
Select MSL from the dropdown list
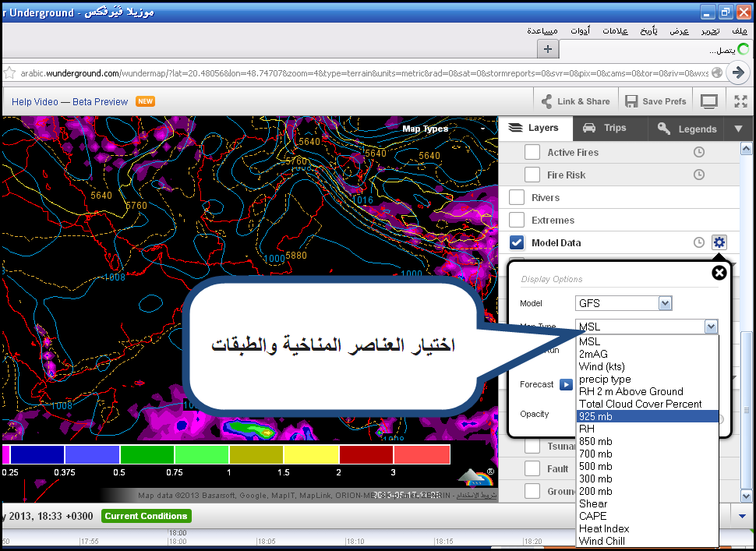[648, 341]
